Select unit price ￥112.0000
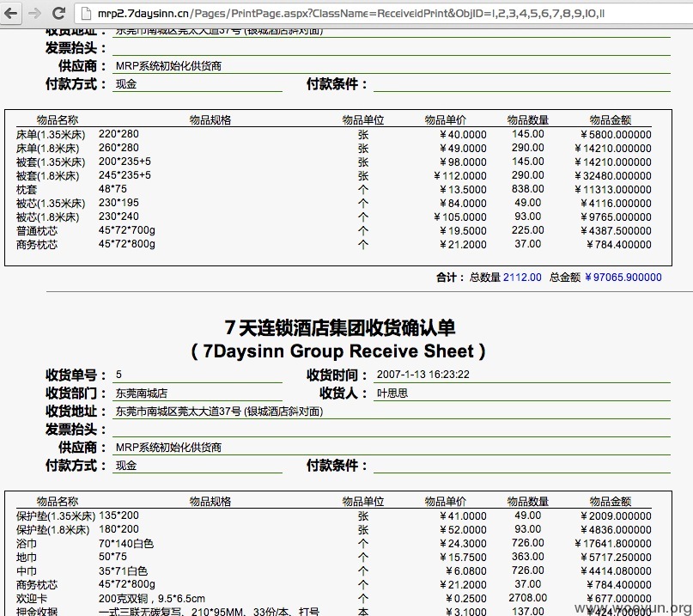This screenshot has width=693, height=616. coord(459,175)
